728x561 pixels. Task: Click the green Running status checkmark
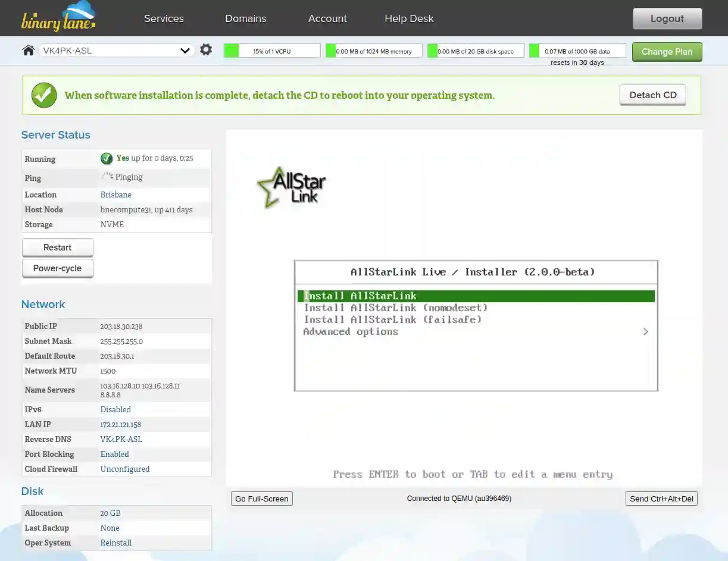click(x=107, y=158)
